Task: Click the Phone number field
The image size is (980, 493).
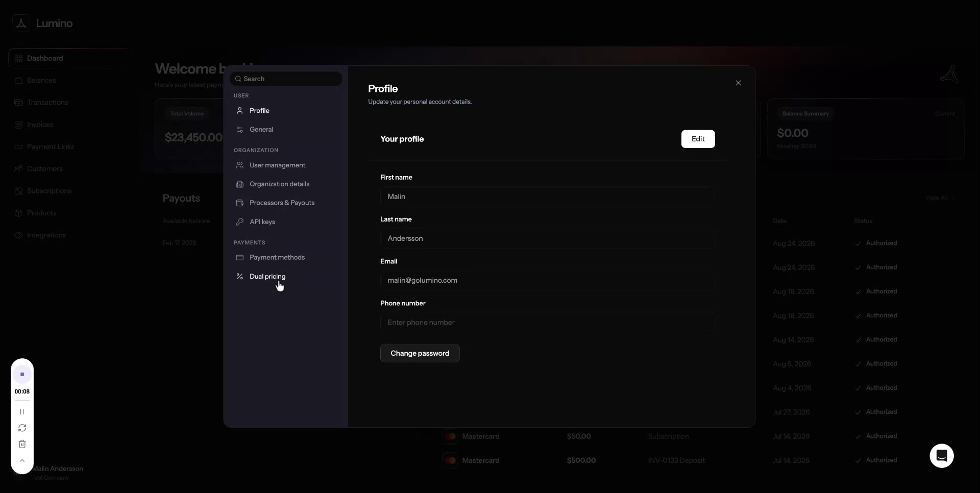Action: tap(547, 323)
